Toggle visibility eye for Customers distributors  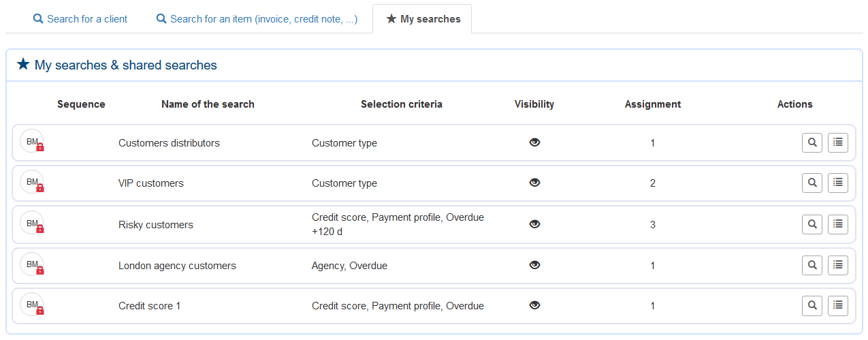534,142
